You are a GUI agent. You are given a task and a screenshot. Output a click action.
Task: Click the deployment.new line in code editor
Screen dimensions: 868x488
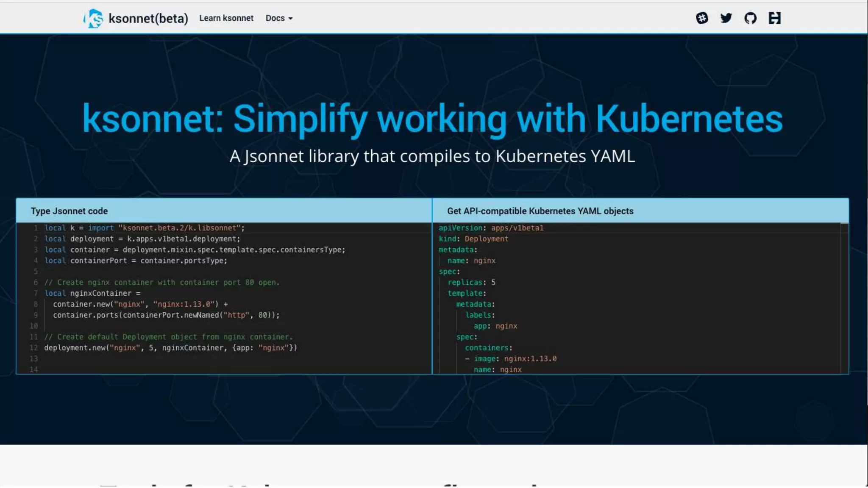[170, 348]
